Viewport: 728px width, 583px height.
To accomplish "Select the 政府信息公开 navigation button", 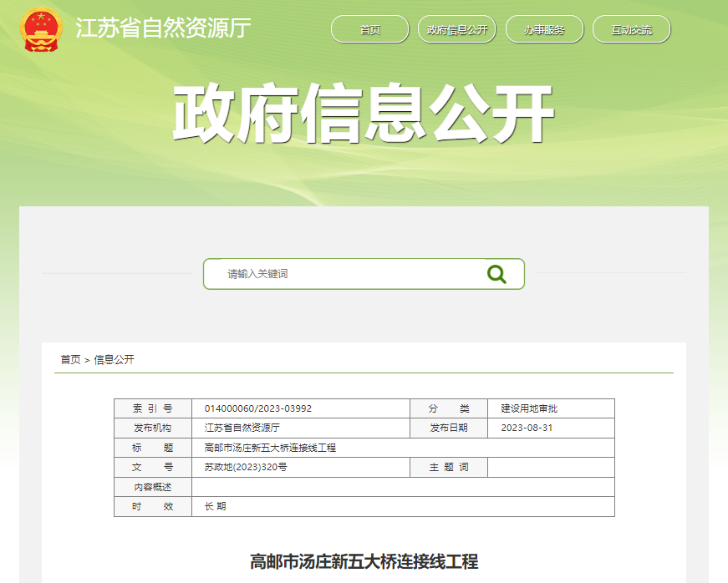I will 457,30.
